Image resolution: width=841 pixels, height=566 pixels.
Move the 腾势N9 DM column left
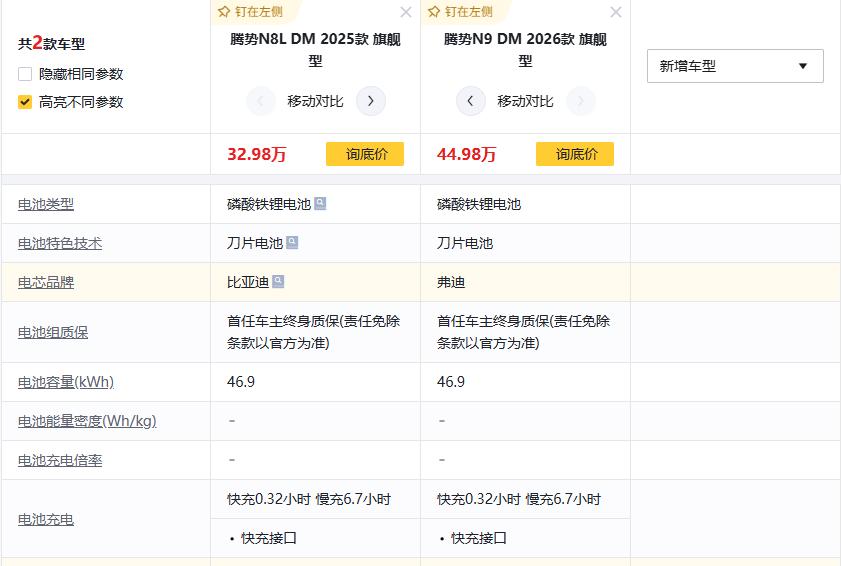(470, 101)
